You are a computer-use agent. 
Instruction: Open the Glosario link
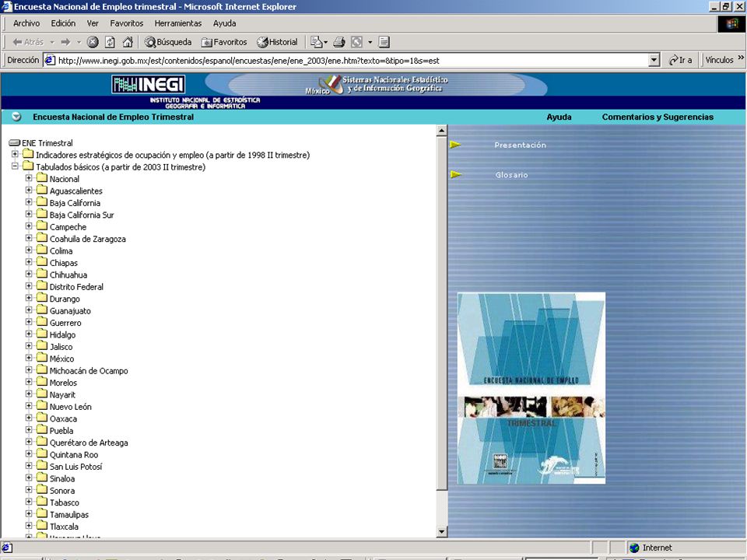pyautogui.click(x=512, y=175)
